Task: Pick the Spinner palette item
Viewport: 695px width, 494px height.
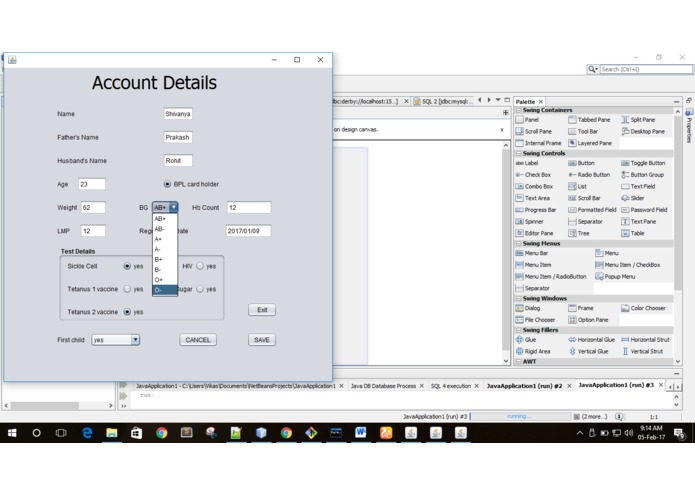Action: pos(529,222)
